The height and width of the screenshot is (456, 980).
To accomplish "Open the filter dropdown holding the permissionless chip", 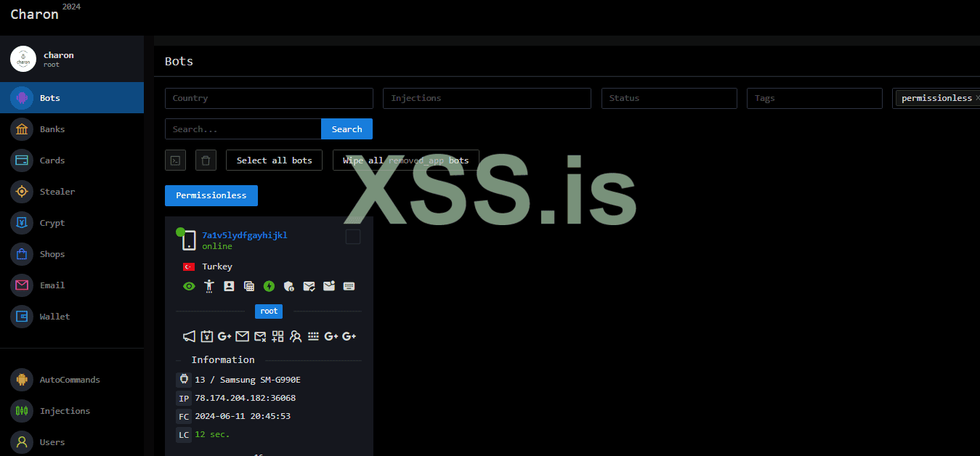I will [x=936, y=99].
